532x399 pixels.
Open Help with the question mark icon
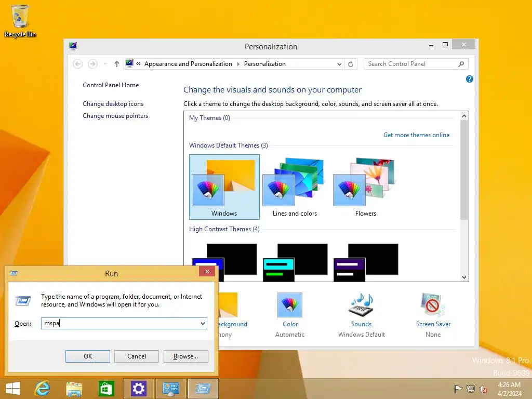coord(470,79)
